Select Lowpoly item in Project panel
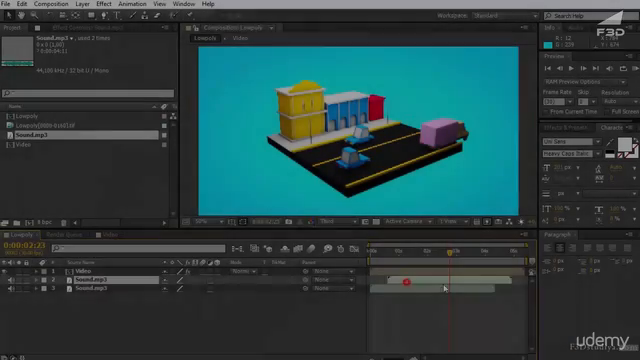The image size is (640, 360). [x=27, y=116]
